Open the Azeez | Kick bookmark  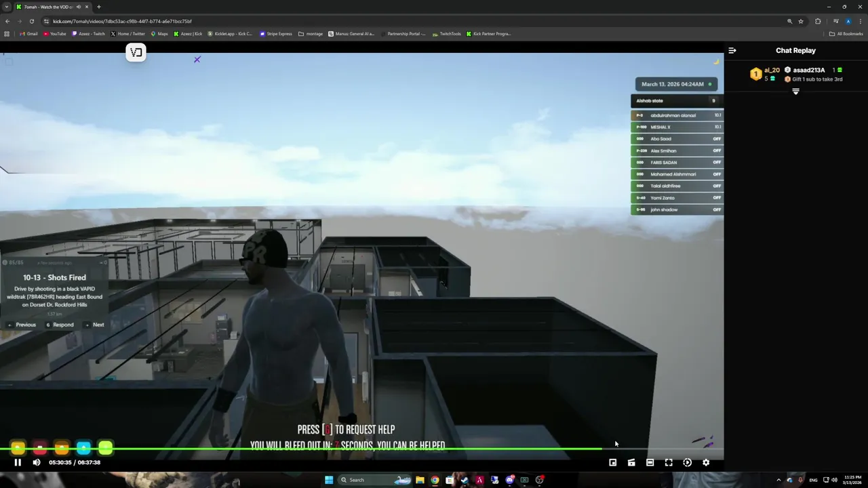click(x=188, y=34)
